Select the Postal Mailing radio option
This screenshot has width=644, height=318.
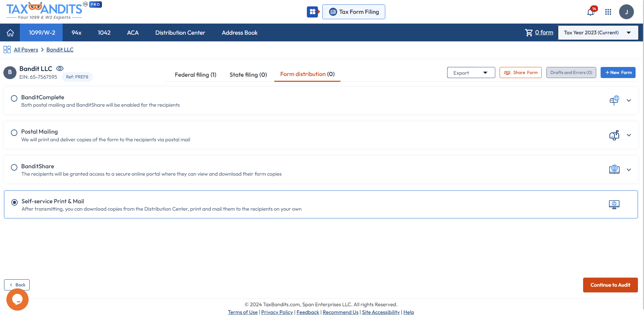14,133
